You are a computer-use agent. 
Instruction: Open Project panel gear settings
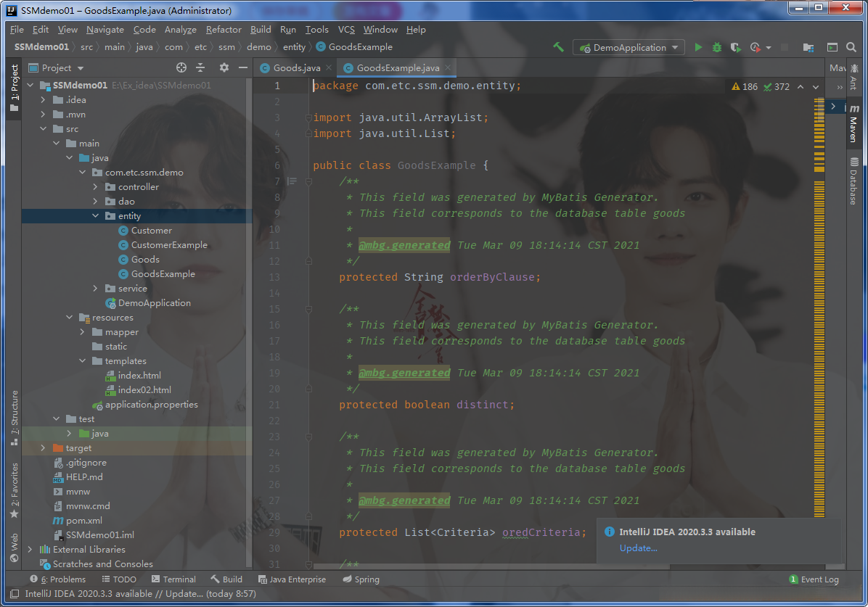(224, 67)
